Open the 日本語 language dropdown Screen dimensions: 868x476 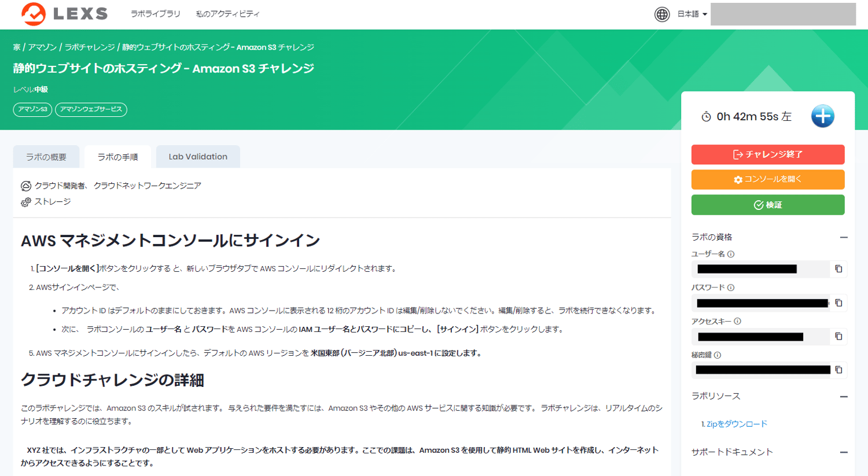tap(692, 14)
